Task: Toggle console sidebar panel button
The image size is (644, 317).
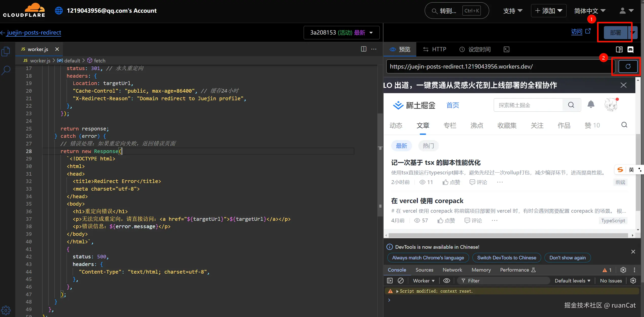Action: tap(390, 280)
